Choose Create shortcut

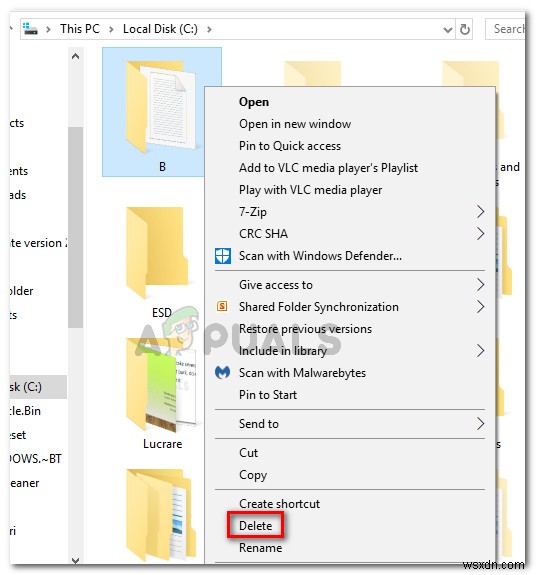click(279, 503)
